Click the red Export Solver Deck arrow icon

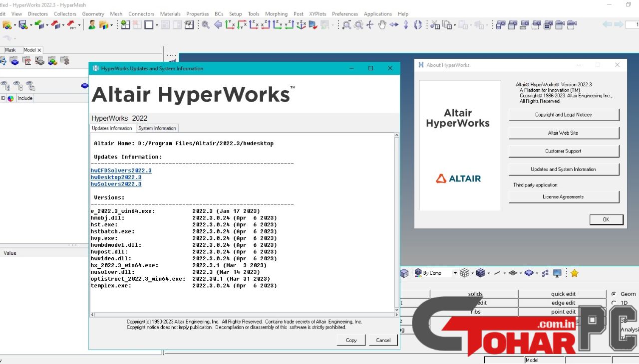coord(55,25)
